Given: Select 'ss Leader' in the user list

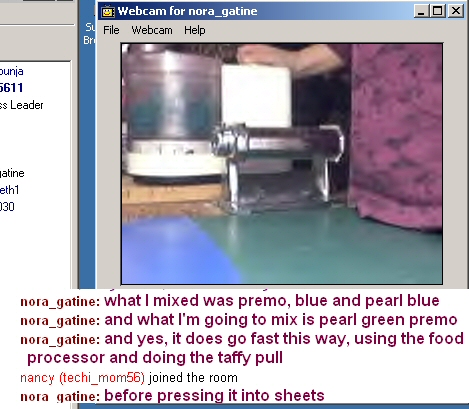Looking at the screenshot, I should (x=22, y=105).
